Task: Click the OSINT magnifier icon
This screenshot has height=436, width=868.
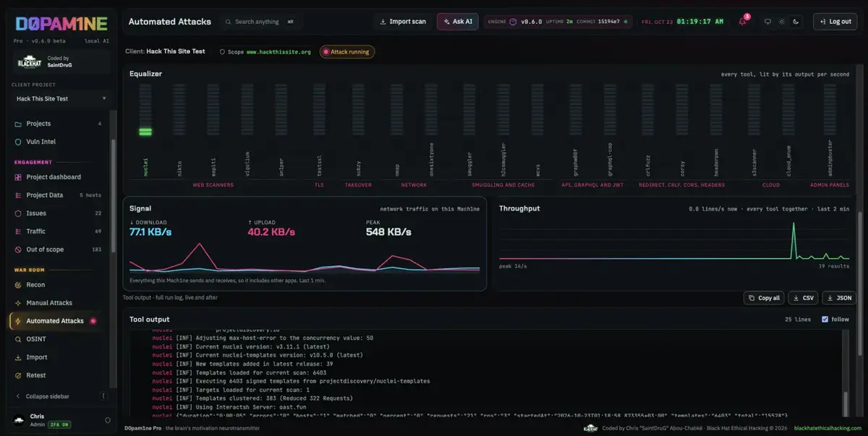Action: (19, 339)
